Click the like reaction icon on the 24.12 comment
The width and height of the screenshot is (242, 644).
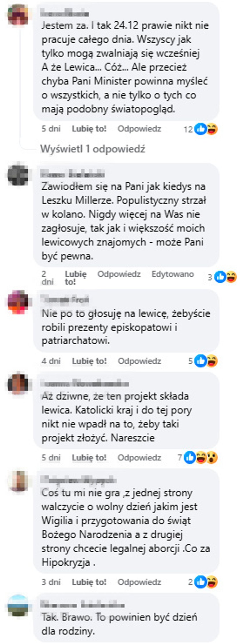pos(201,129)
